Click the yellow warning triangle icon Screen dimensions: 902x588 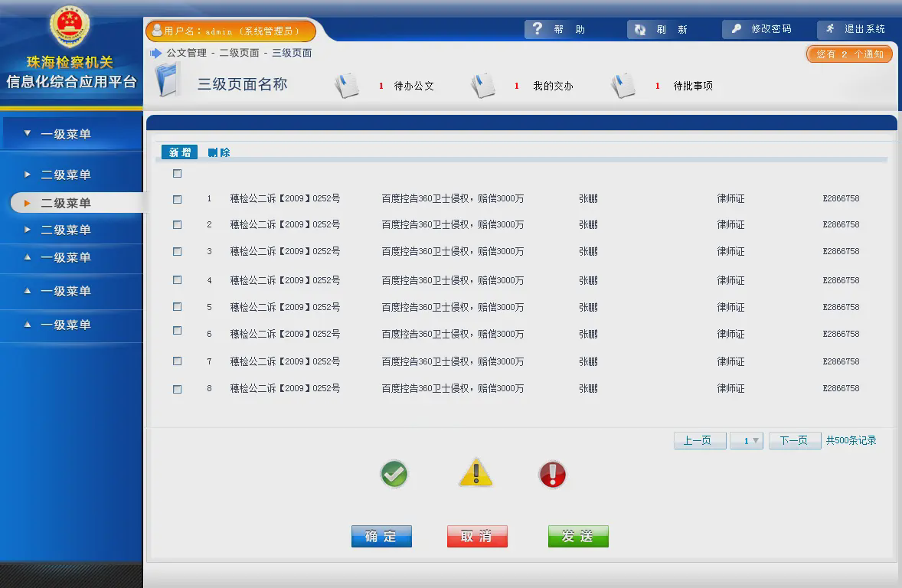476,474
